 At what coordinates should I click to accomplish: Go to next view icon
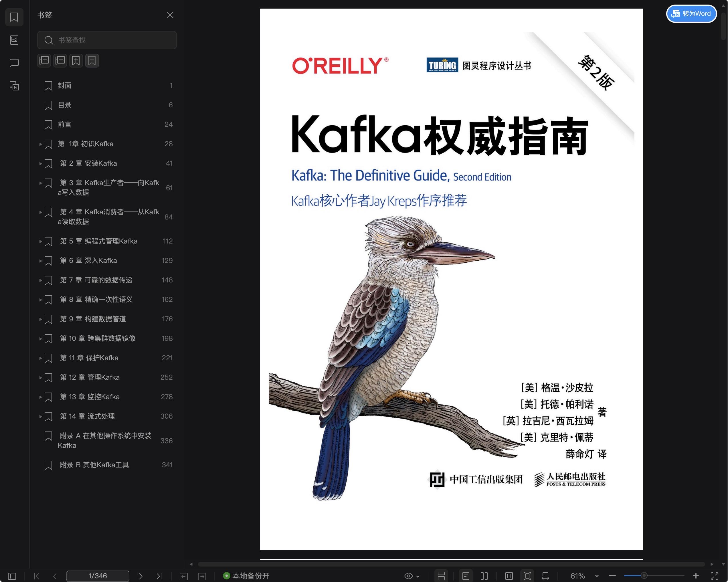pos(202,576)
